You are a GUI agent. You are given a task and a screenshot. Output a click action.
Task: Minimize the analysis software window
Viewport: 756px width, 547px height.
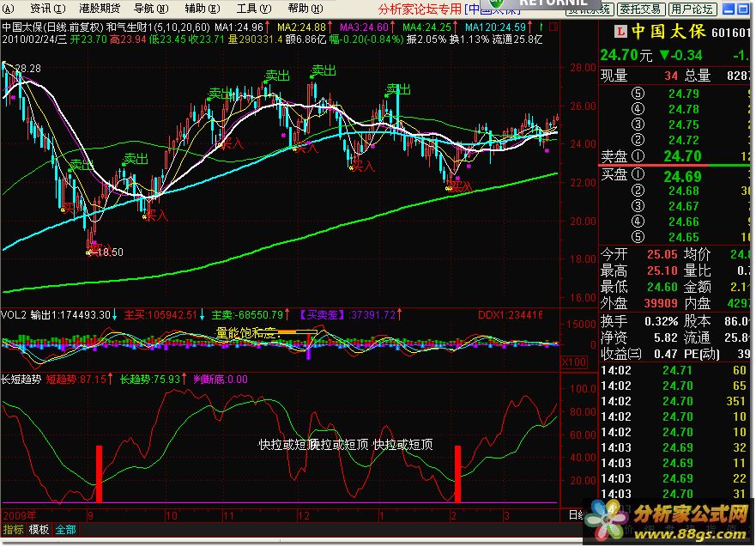729,9
